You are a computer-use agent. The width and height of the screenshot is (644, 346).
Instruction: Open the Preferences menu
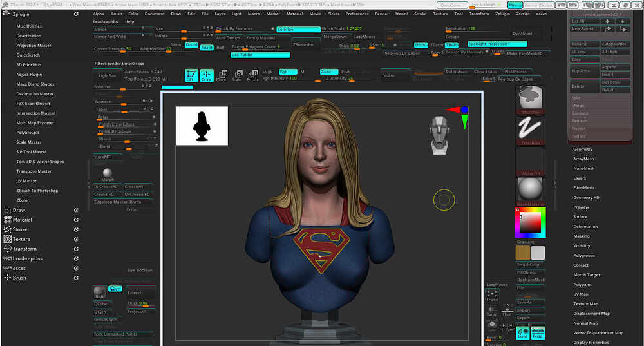coord(357,14)
